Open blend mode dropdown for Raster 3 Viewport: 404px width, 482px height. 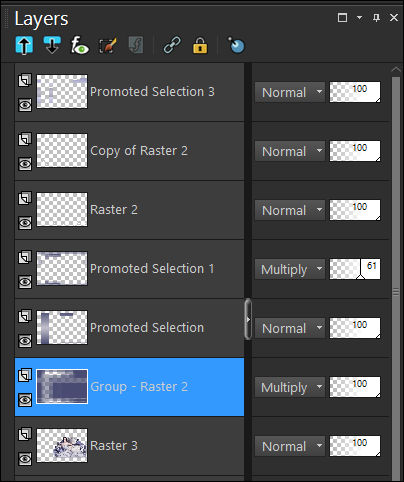290,446
